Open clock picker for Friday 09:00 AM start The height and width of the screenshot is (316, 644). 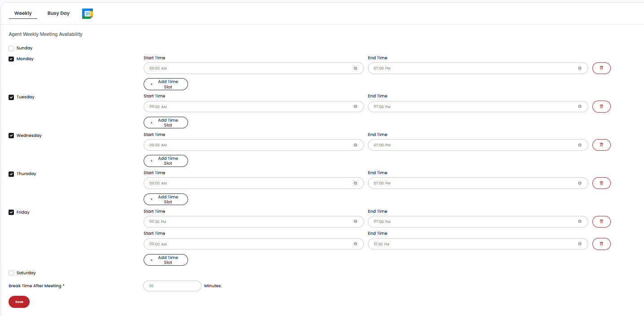[355, 244]
